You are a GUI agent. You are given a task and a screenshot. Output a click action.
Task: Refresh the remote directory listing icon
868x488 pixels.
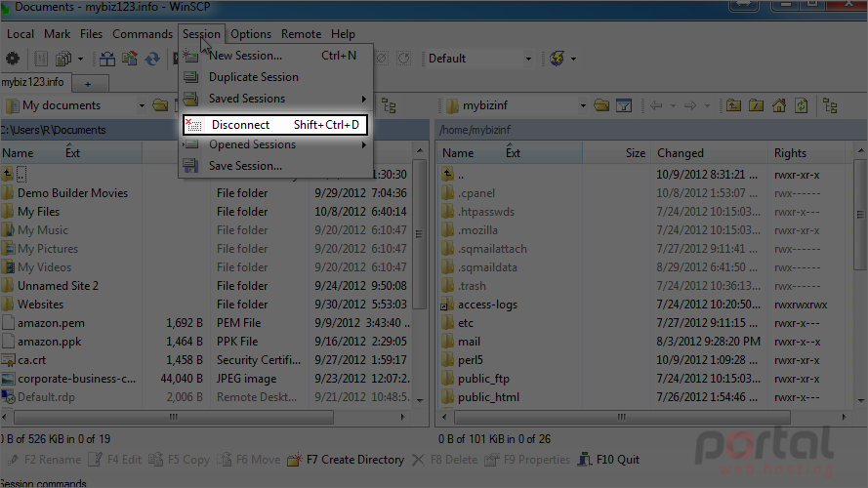point(801,105)
